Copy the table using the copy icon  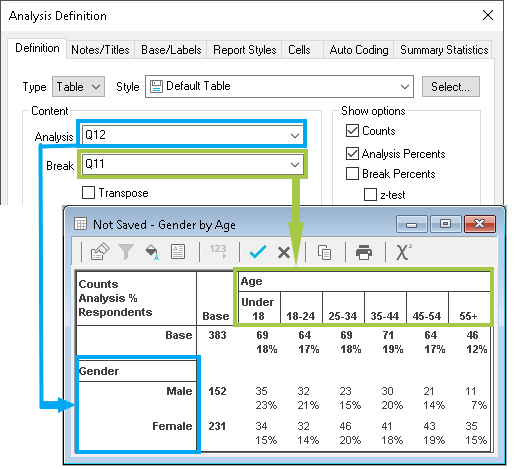coord(324,252)
